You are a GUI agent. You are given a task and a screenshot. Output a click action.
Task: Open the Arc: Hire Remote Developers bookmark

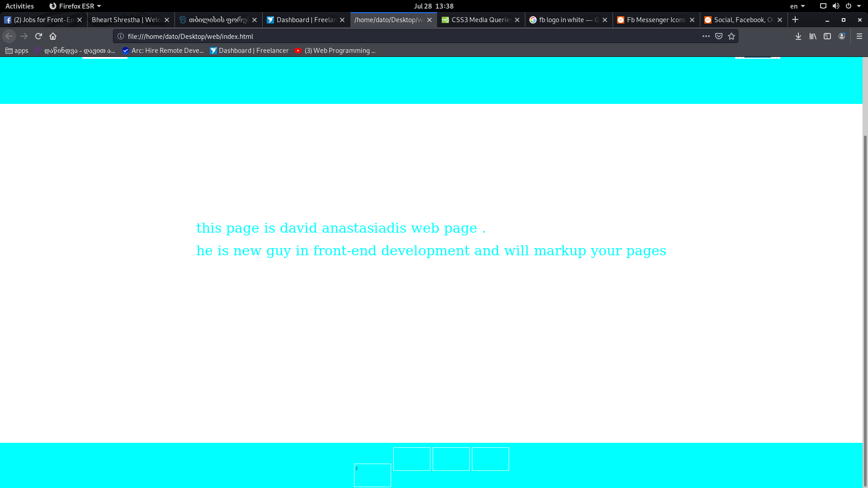pos(163,51)
